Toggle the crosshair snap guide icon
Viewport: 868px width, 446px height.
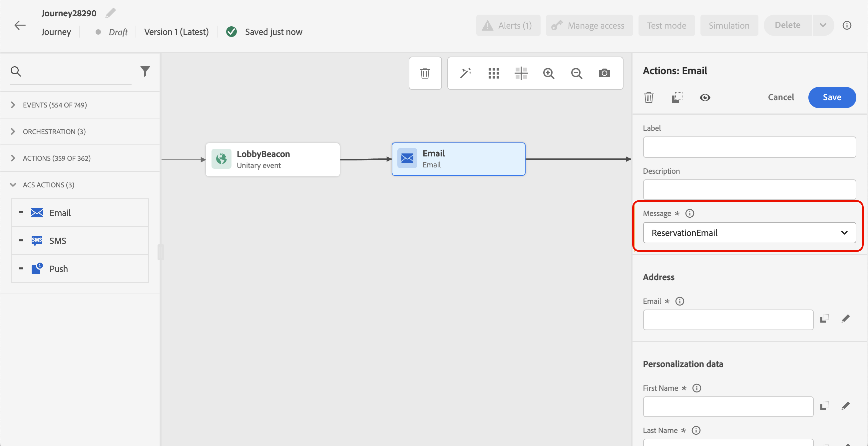click(521, 73)
